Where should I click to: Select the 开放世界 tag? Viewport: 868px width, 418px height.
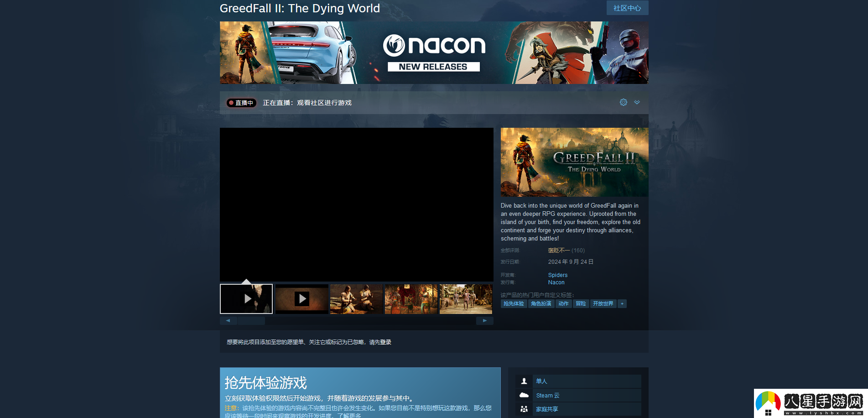coord(603,303)
